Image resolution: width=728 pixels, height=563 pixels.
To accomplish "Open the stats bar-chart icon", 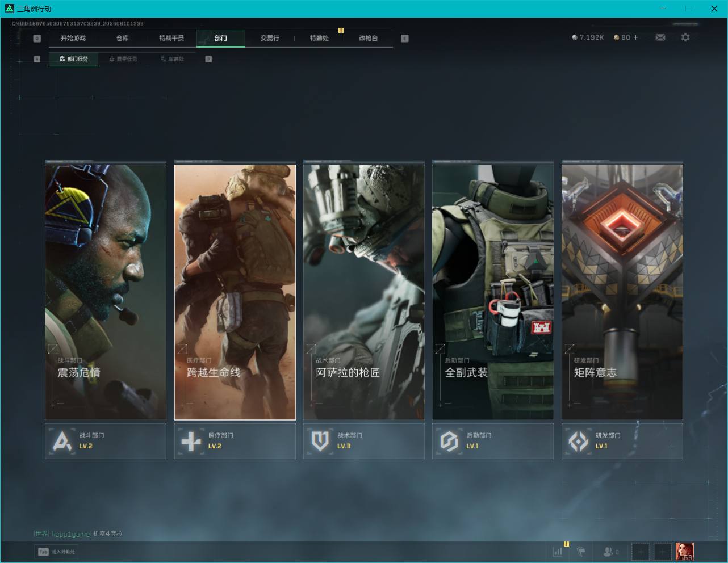I will click(x=558, y=551).
